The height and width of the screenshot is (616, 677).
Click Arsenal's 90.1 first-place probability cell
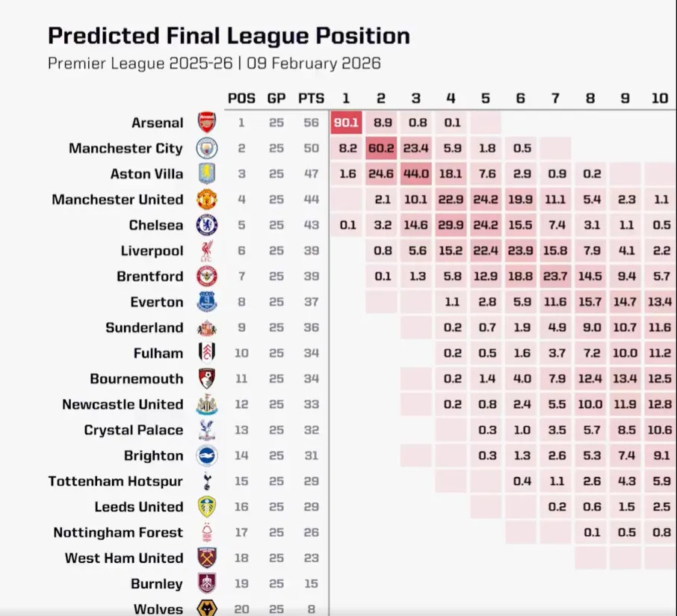(x=346, y=123)
